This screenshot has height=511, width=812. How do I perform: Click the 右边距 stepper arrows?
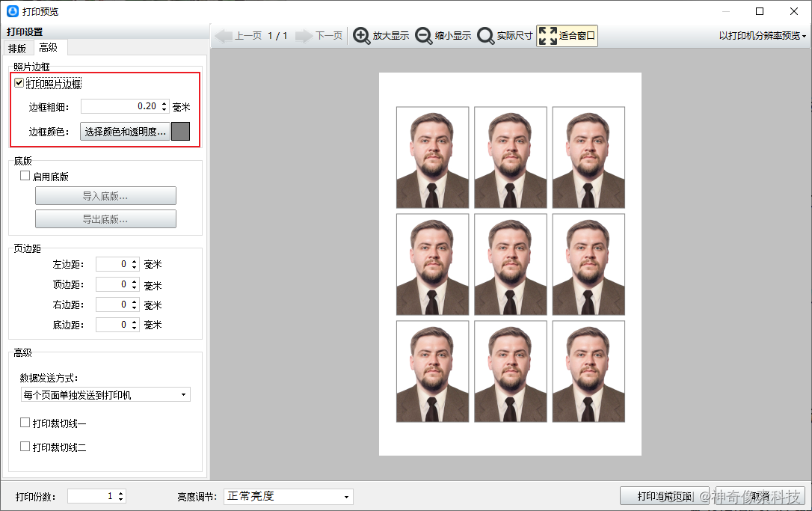tap(134, 305)
